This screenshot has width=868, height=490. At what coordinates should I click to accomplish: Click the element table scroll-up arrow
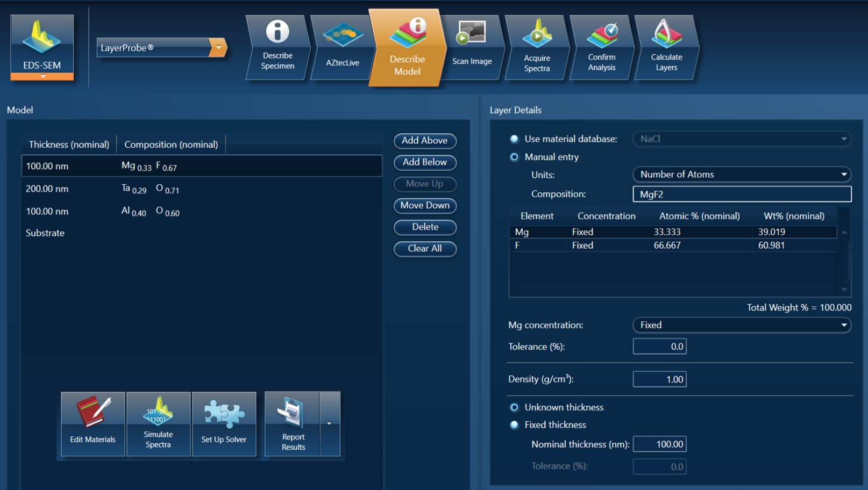[x=844, y=232]
